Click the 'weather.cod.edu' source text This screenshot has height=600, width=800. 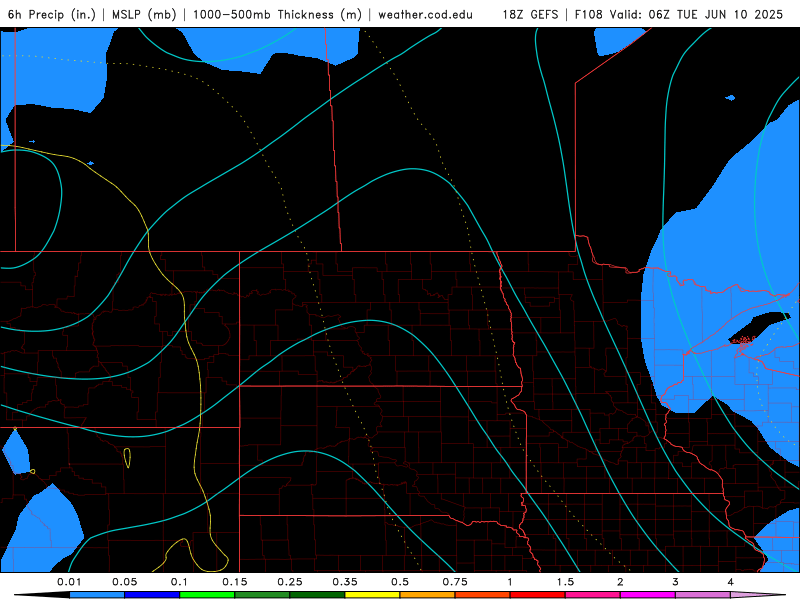pos(425,14)
